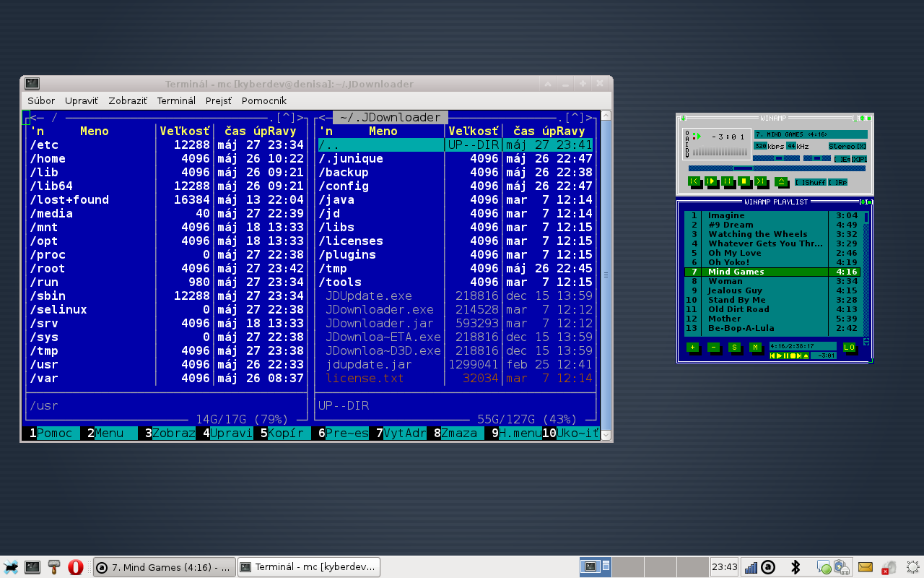Click 1 Pomoc function key in mc
The height and width of the screenshot is (578, 924).
[x=51, y=433]
